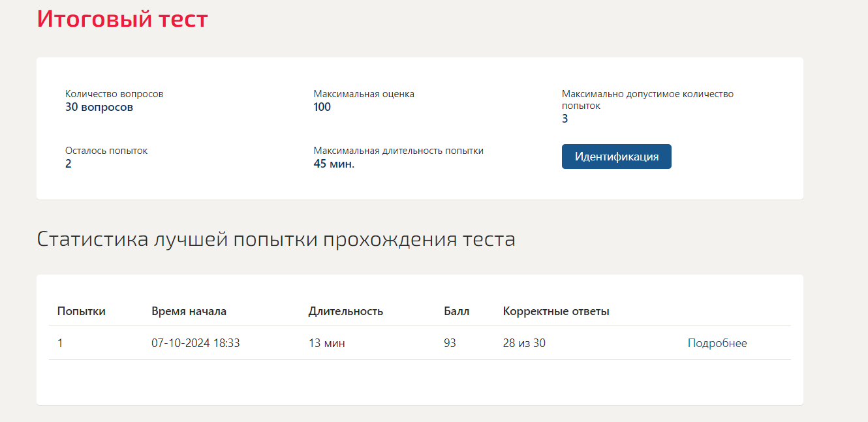868x422 pixels.
Task: Click the Длительность column header
Action: (346, 311)
